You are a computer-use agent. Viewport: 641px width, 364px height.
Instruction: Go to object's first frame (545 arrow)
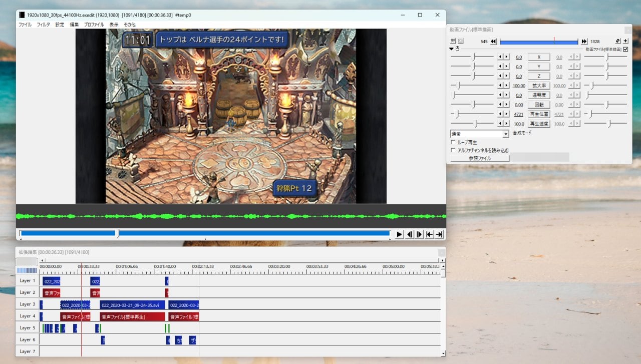pos(493,42)
